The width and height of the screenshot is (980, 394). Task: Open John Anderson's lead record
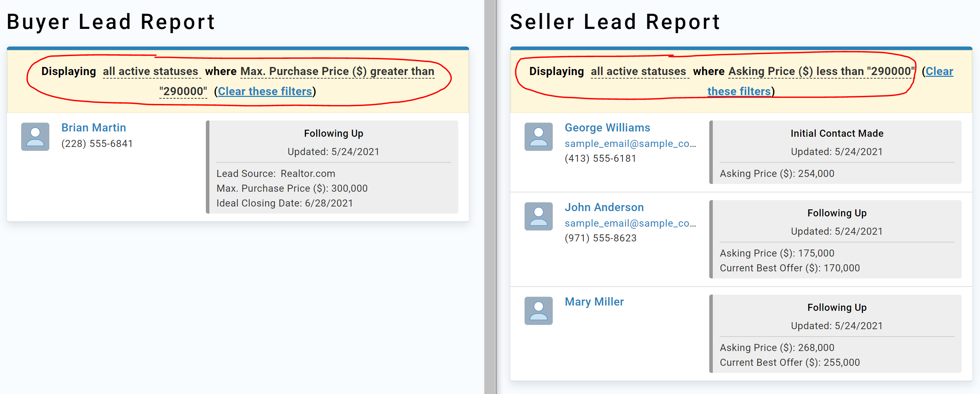point(604,207)
